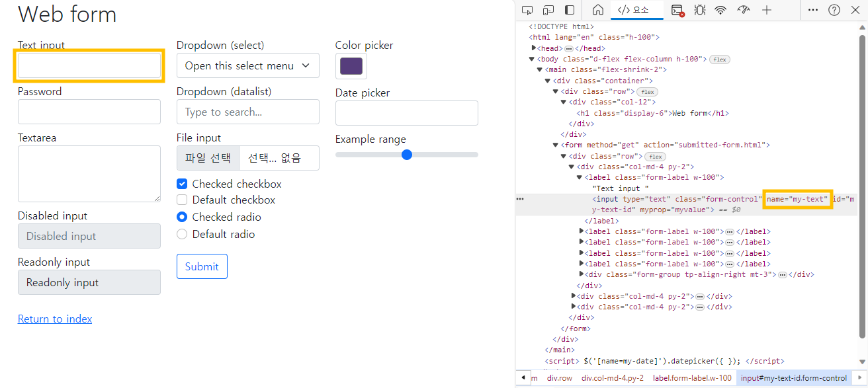The image size is (868, 388).
Task: Click the closing </form> tag line
Action: coord(576,329)
